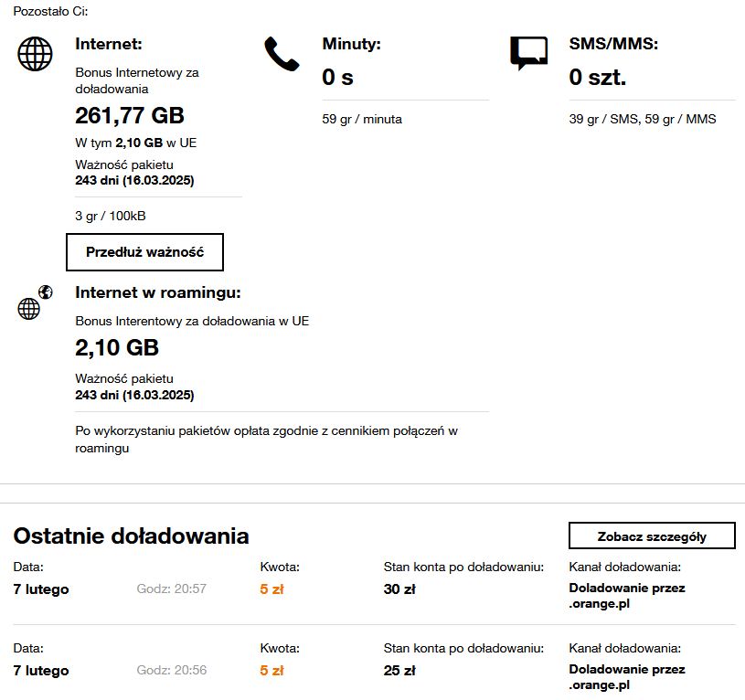Click the Internet: section heading
The width and height of the screenshot is (745, 700).
[109, 44]
